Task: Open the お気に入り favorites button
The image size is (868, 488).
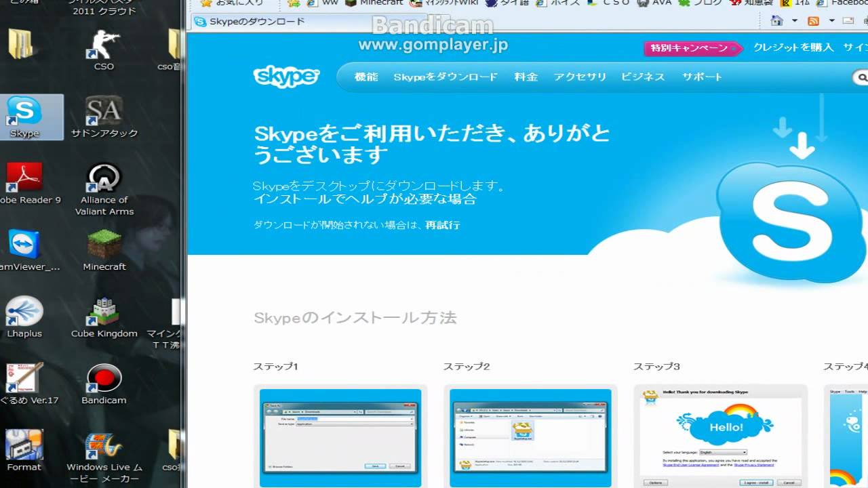Action: point(233,3)
